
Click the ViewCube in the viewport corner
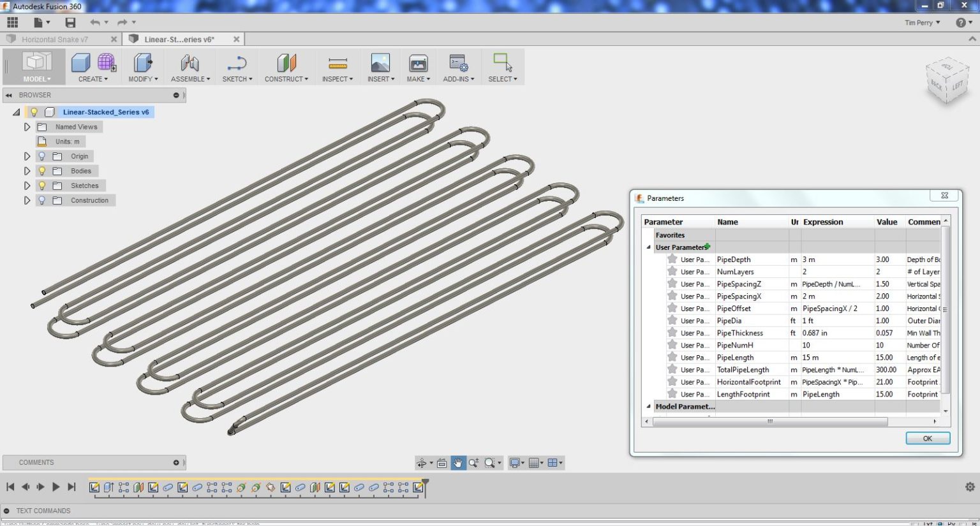(x=946, y=80)
